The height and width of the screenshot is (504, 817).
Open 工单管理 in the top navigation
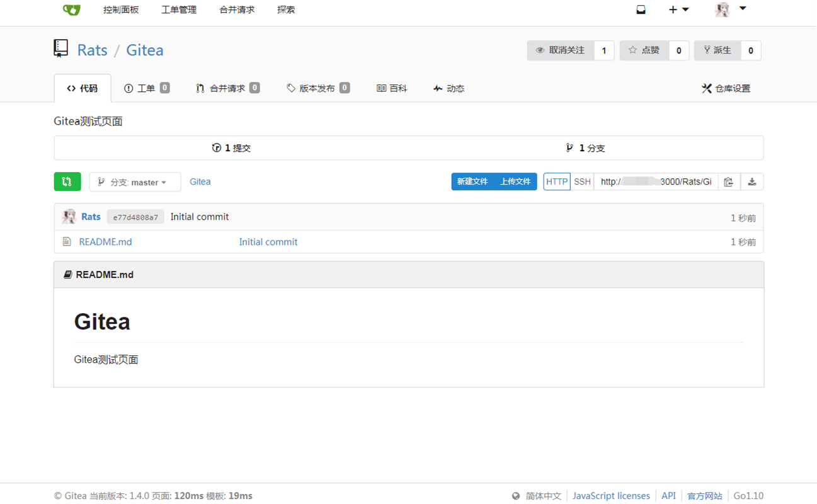click(x=179, y=9)
